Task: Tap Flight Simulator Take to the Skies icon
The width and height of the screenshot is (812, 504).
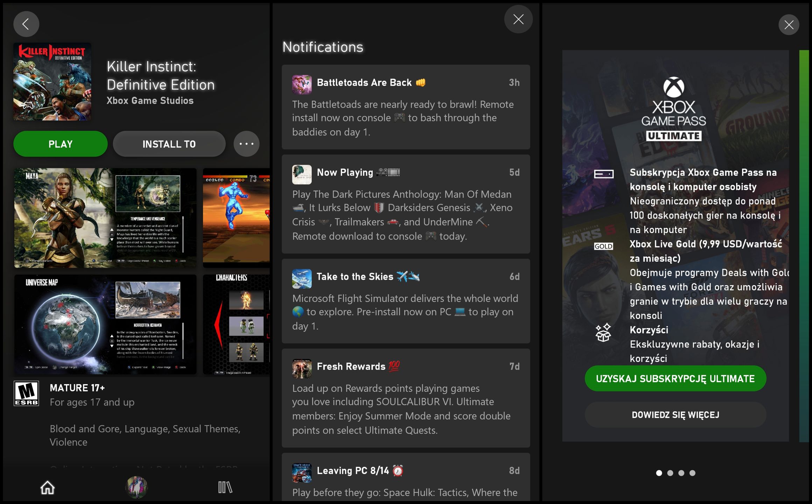Action: point(302,279)
